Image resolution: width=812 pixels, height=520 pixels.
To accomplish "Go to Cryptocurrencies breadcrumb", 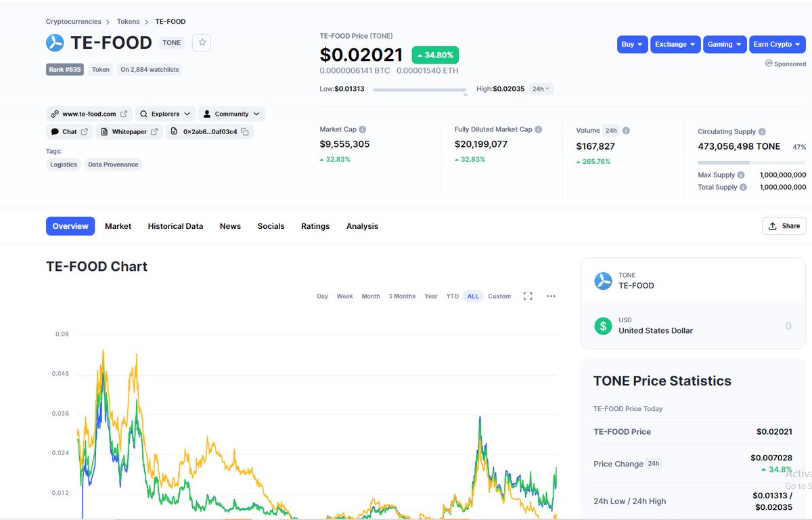I will click(74, 22).
